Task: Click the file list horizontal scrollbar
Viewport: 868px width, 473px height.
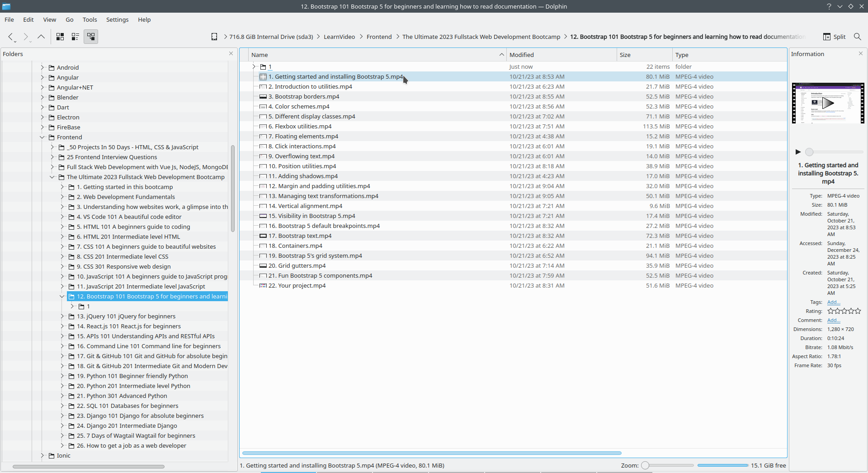Action: 432,453
